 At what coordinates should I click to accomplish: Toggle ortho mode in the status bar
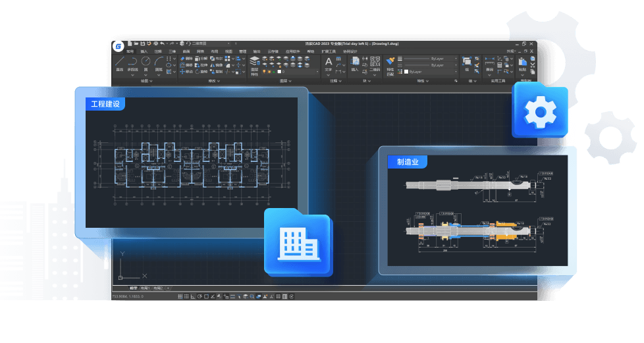[193, 296]
